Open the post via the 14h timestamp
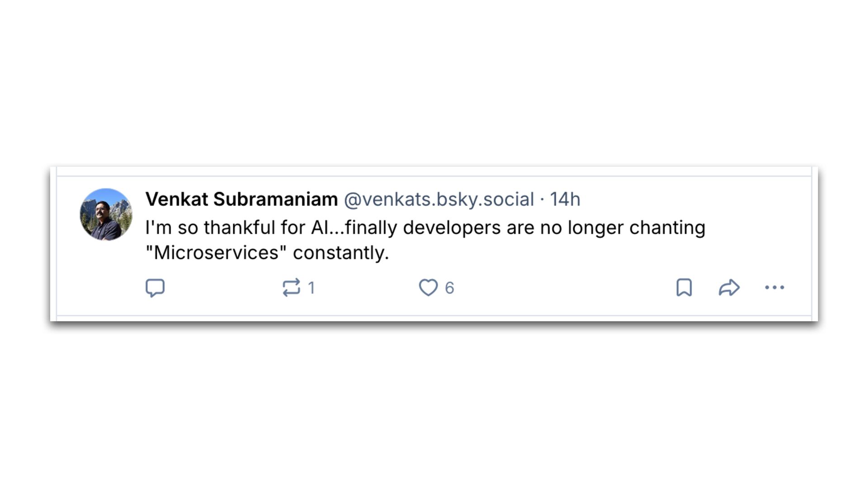Image resolution: width=868 pixels, height=488 pixels. coord(565,199)
